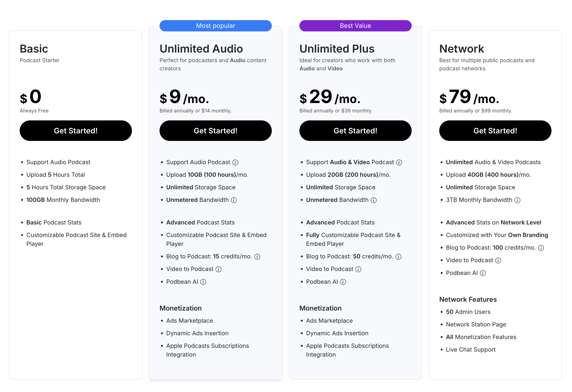Show info for Video to Podcast in Unlimited Audio
Viewport: 572px width, 392px height.
tap(219, 269)
